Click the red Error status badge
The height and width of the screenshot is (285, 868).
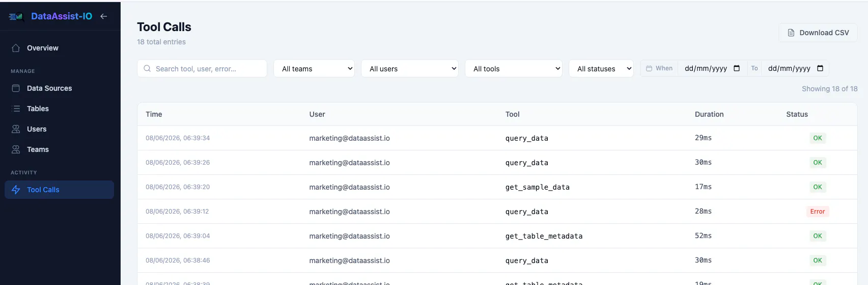click(x=818, y=212)
